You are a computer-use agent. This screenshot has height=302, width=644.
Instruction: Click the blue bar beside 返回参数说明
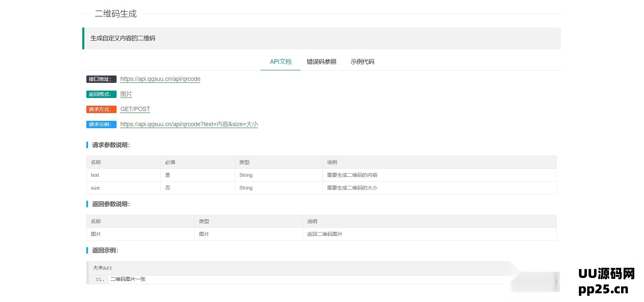pos(87,204)
